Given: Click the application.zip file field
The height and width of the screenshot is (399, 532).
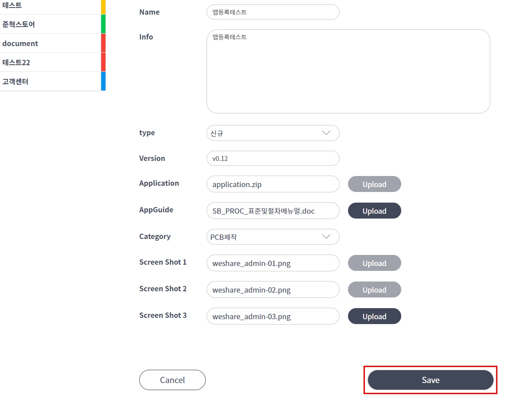Looking at the screenshot, I should pos(273,184).
